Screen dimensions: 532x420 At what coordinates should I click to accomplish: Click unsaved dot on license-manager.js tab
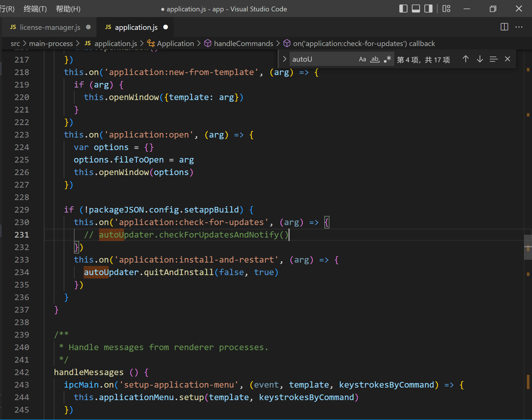click(88, 27)
